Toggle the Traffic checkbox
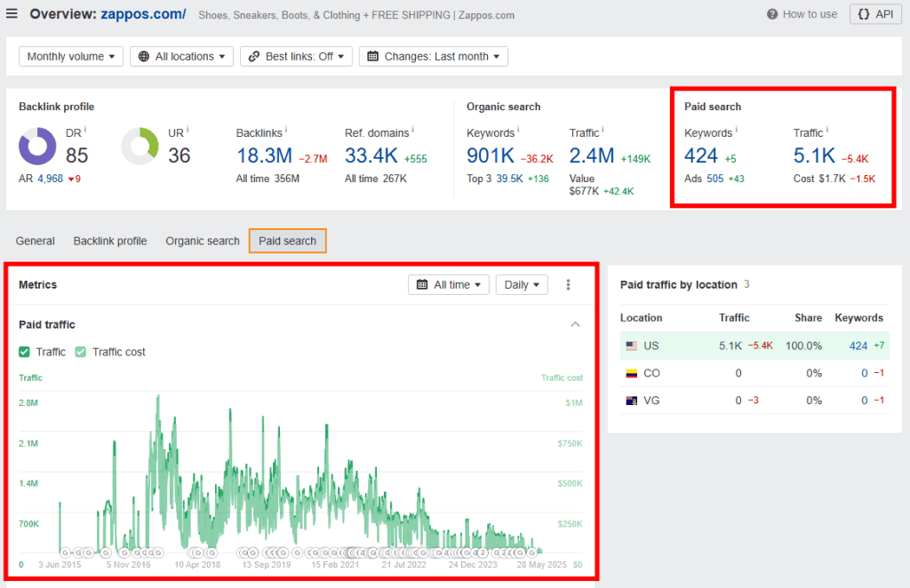 pos(24,352)
